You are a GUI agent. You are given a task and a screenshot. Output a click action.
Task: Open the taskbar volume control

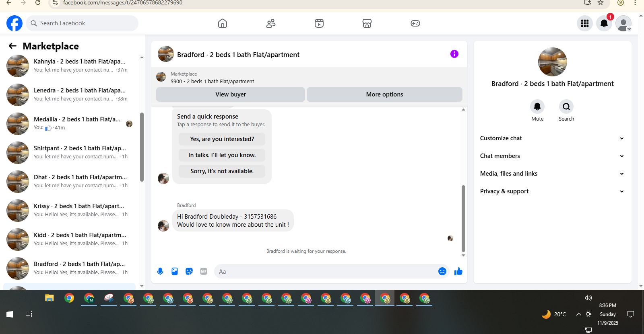coord(588,298)
